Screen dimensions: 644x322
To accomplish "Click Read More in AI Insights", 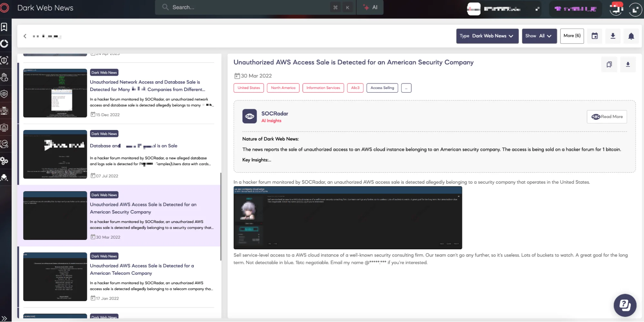I will (607, 117).
